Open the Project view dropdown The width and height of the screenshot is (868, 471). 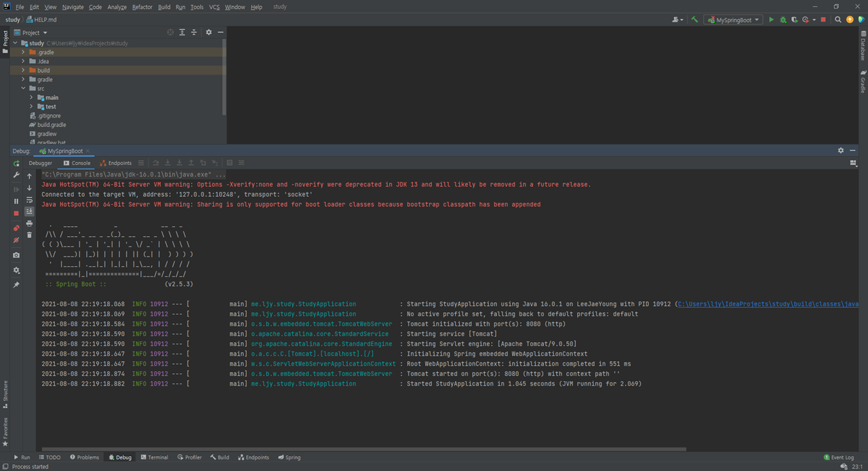(x=31, y=33)
